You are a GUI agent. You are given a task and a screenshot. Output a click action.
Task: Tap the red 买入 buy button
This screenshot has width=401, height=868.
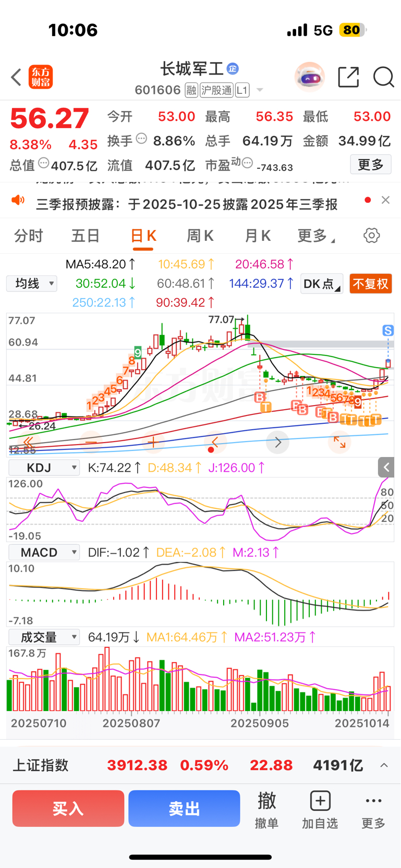tap(68, 809)
